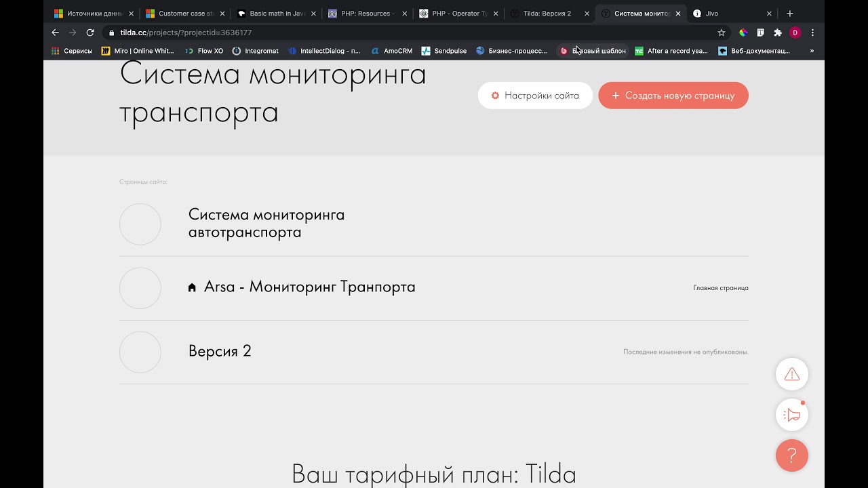Open the user profile avatar D
The height and width of the screenshot is (488, 868).
(795, 33)
